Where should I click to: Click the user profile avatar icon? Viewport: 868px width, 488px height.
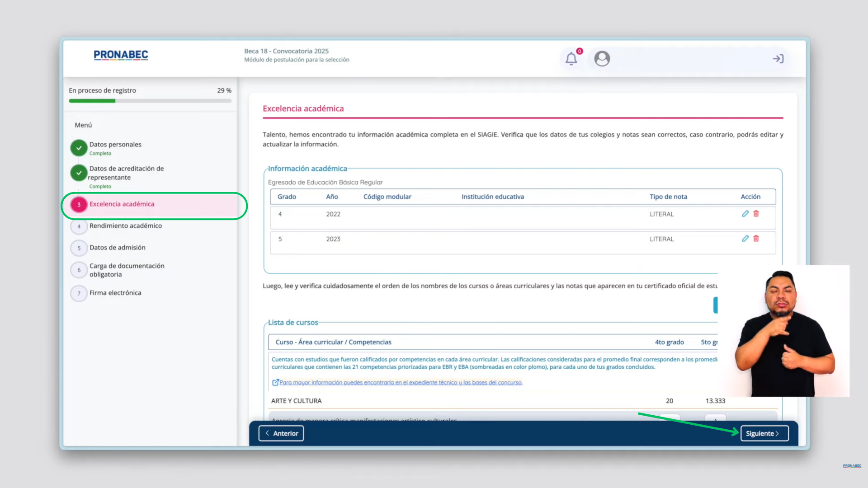pos(602,59)
